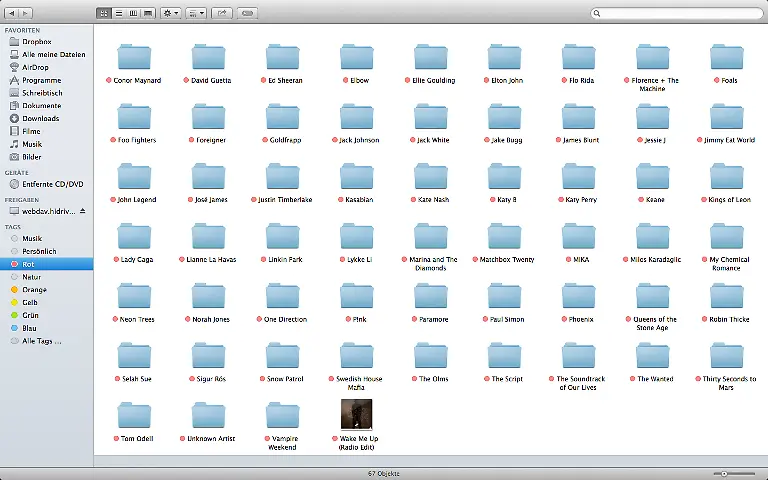Select the Swedish House Mafia folder
768x480 pixels.
pos(357,356)
